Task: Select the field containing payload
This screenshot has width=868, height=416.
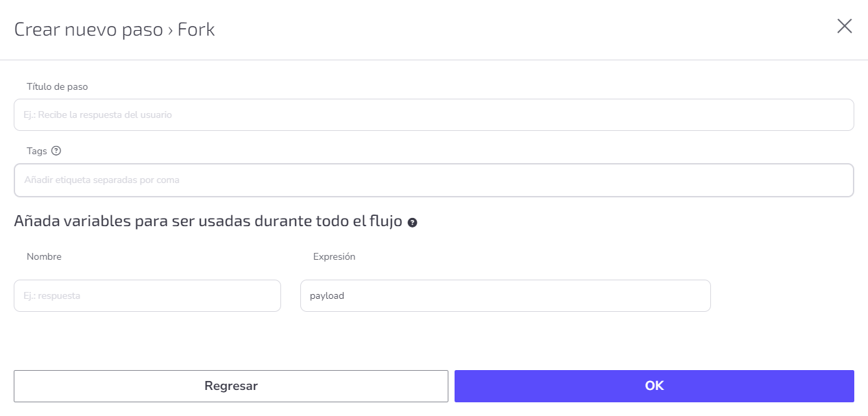Action: click(505, 296)
